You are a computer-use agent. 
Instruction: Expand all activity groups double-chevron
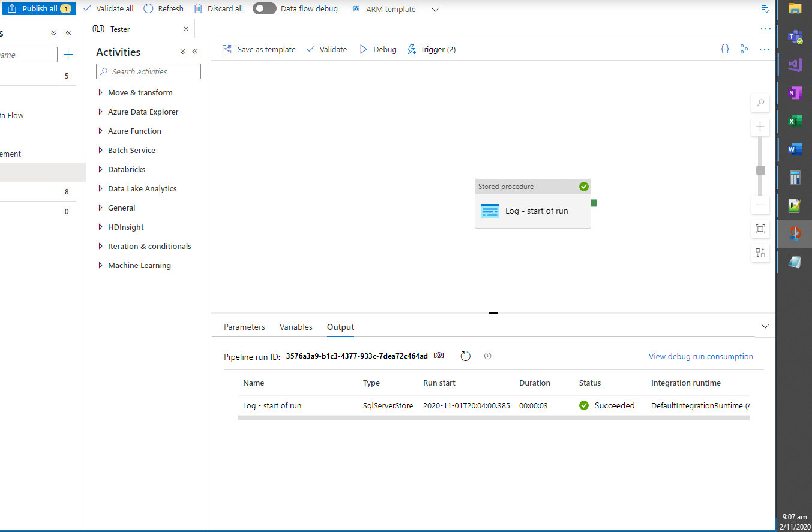(183, 52)
